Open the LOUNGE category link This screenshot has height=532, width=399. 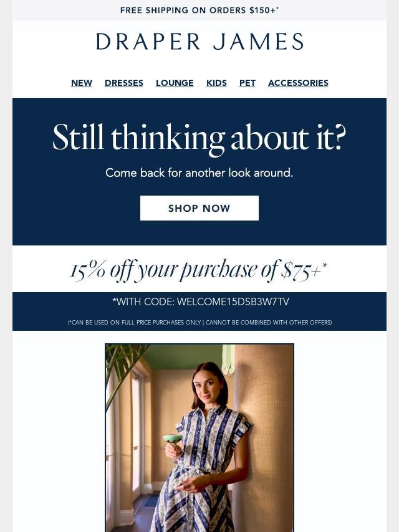coord(175,83)
